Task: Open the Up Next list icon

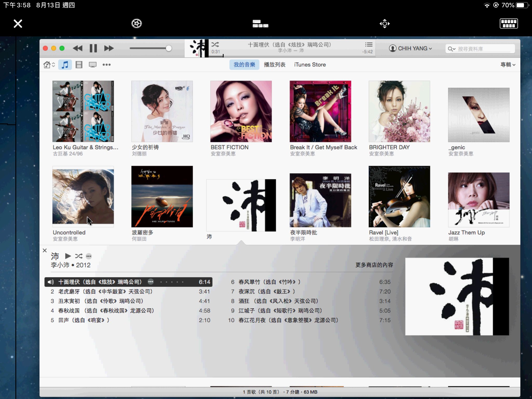Action: point(369,44)
